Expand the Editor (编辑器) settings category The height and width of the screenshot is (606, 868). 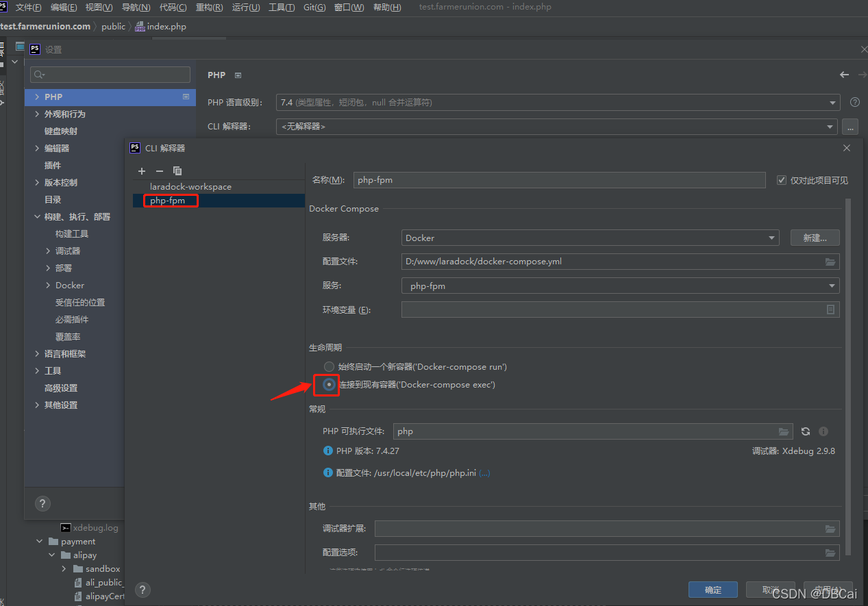pyautogui.click(x=37, y=149)
